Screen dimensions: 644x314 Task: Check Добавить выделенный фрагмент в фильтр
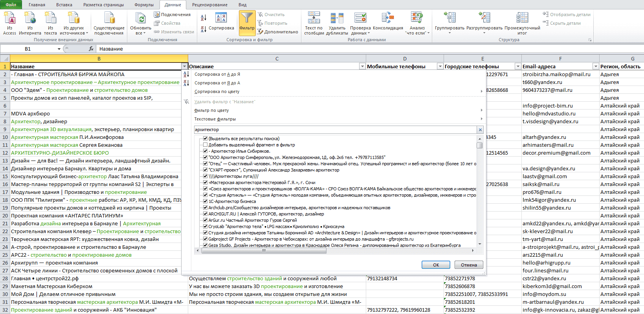pos(205,145)
